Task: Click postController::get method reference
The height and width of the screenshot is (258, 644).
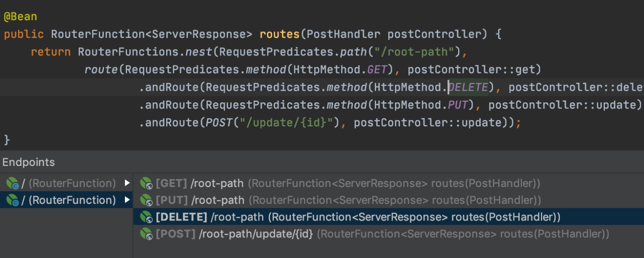Action: click(471, 70)
